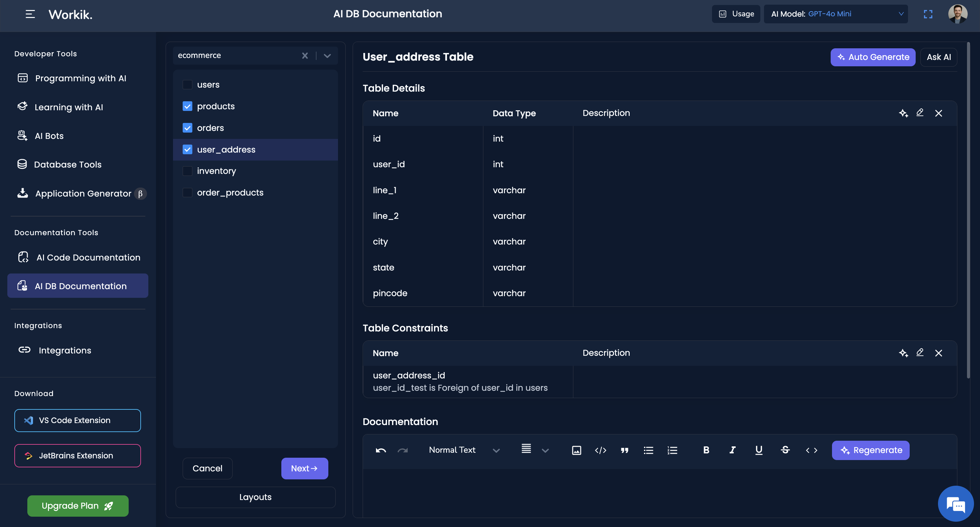Undo last change in documentation editor

[381, 450]
